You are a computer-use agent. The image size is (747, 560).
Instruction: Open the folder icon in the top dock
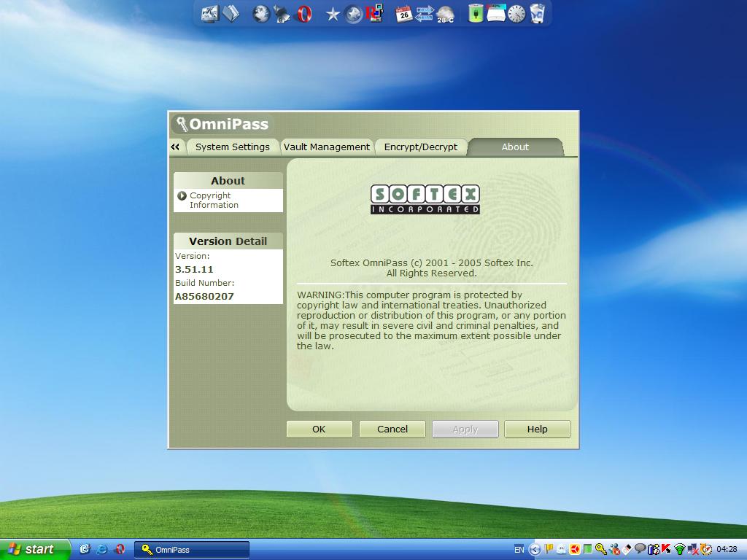[x=231, y=13]
